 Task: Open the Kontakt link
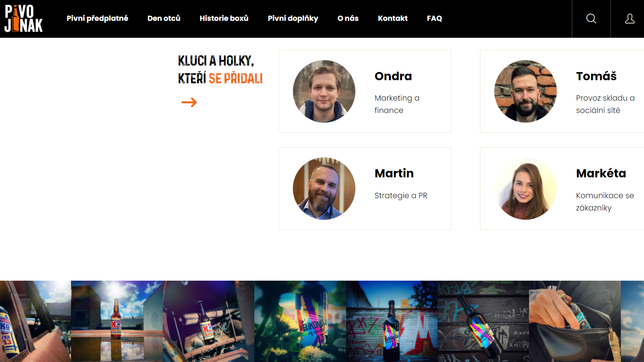[393, 19]
